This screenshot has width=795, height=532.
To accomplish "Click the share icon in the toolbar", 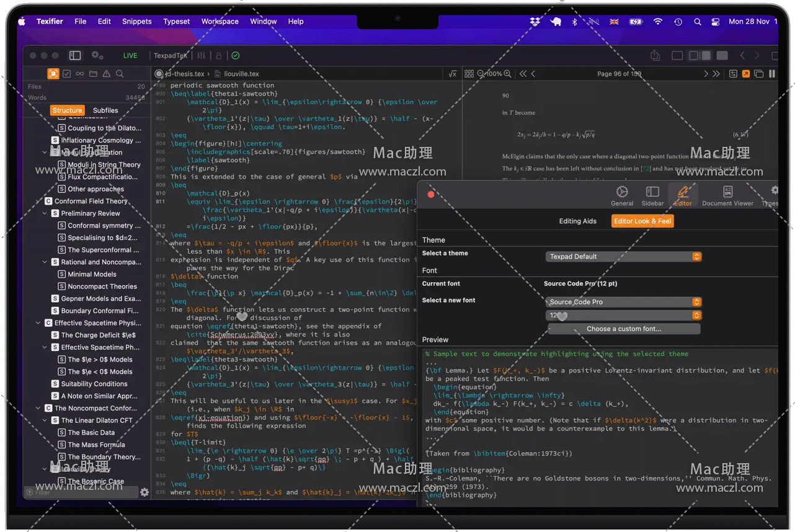I will [x=655, y=55].
